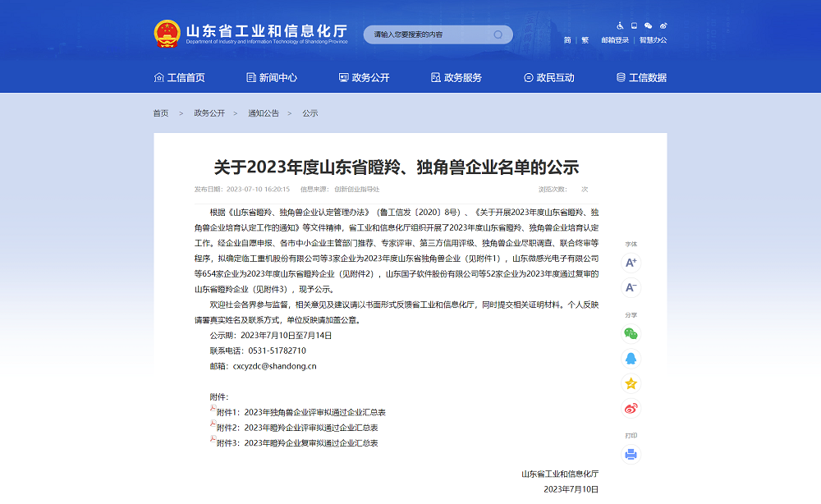Switch to simplified Chinese with 简
Image resolution: width=821 pixels, height=504 pixels.
point(566,39)
